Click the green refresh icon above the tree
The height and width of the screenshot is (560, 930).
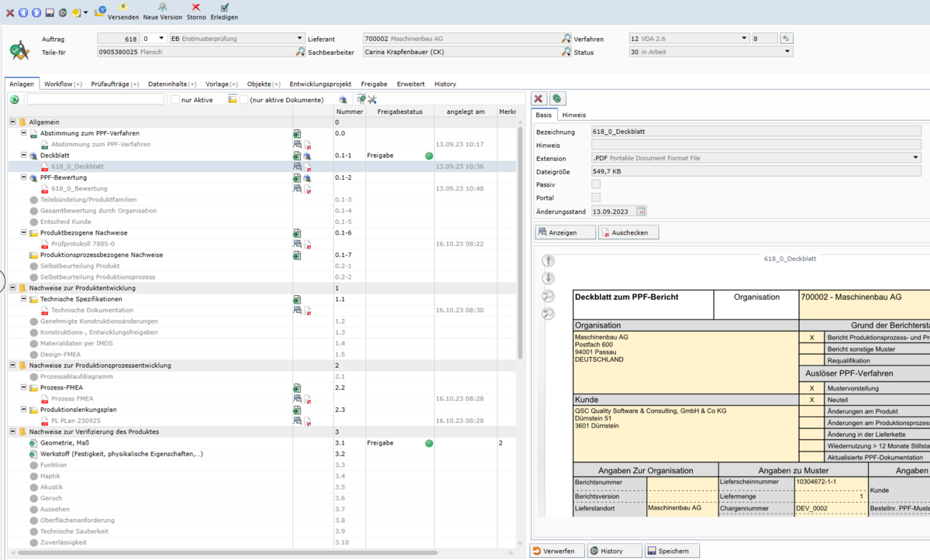(x=14, y=99)
